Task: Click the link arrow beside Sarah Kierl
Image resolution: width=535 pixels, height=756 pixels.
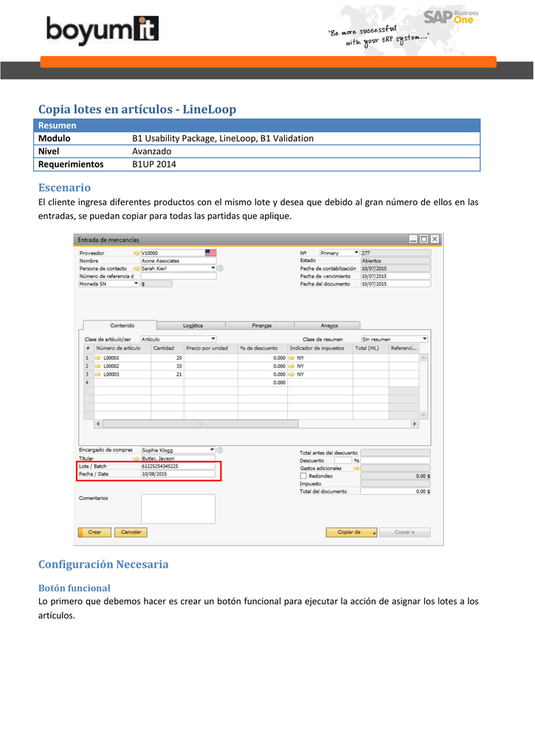Action: point(137,269)
